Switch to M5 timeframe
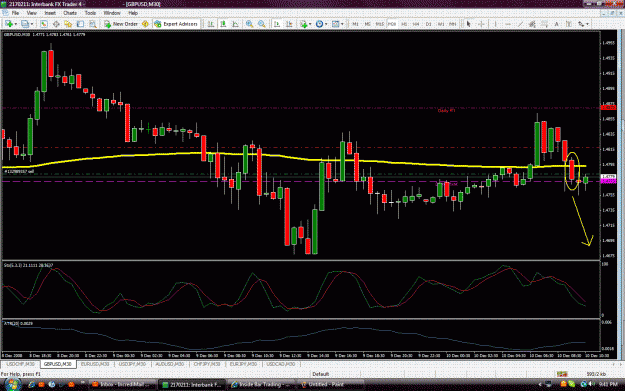This screenshot has height=391, width=625. [x=368, y=24]
